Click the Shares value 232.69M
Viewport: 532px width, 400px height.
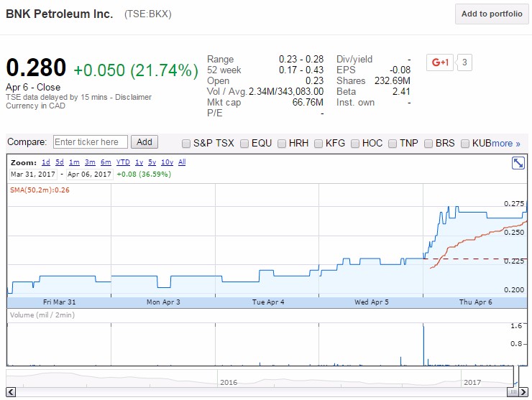[x=393, y=80]
